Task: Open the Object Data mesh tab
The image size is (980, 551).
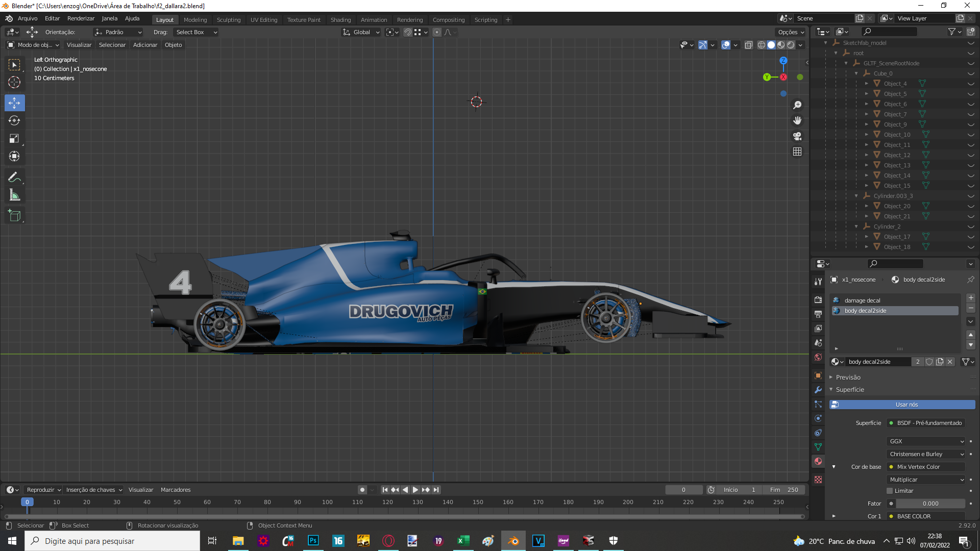Action: [x=818, y=447]
